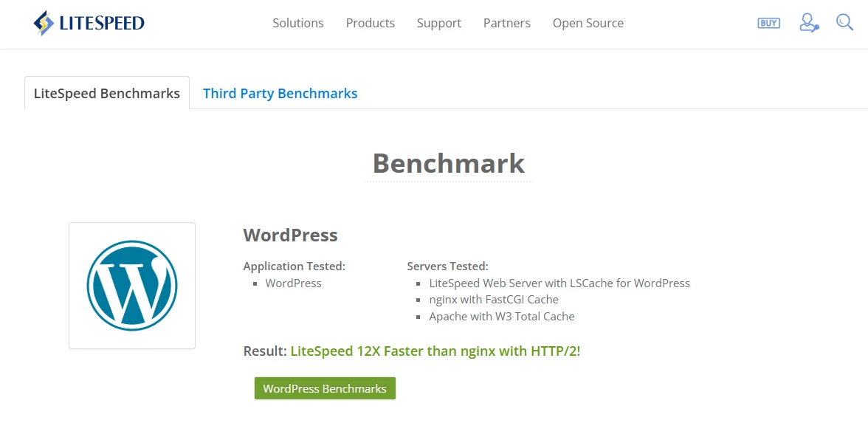Screen dimensions: 868x437
Task: Click 'LiteSpeed 12X Faster than nginx' result text
Action: [x=435, y=351]
